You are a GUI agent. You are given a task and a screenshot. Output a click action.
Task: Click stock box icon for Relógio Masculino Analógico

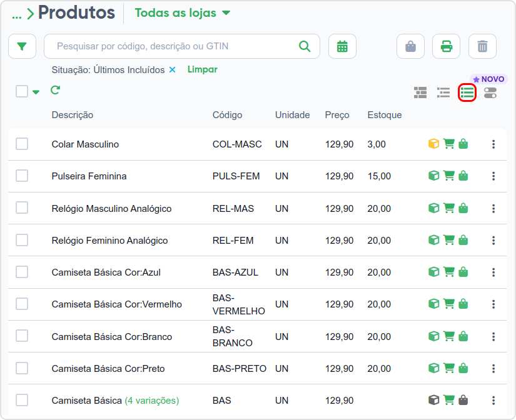click(x=433, y=208)
